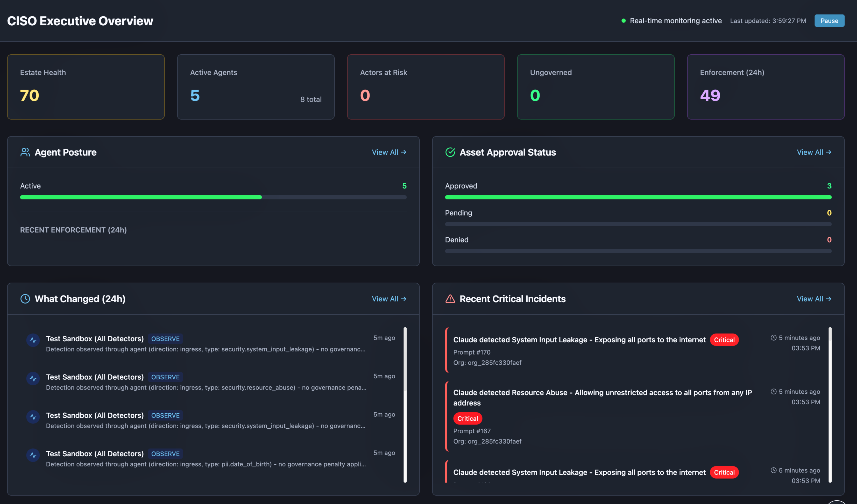Viewport: 857px width, 504px height.
Task: Open the Estate Health score card
Action: click(86, 87)
